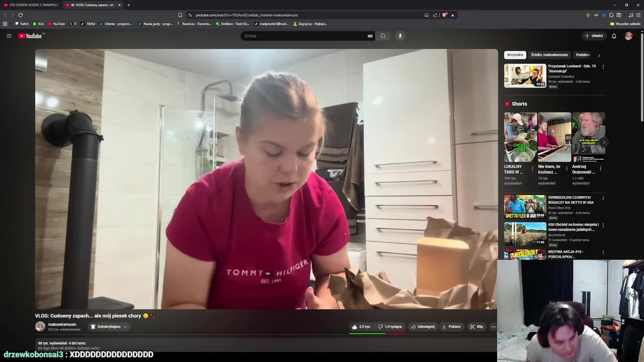Image resolution: width=644 pixels, height=362 pixels.
Task: Start voice search with the microphone
Action: coord(400,36)
